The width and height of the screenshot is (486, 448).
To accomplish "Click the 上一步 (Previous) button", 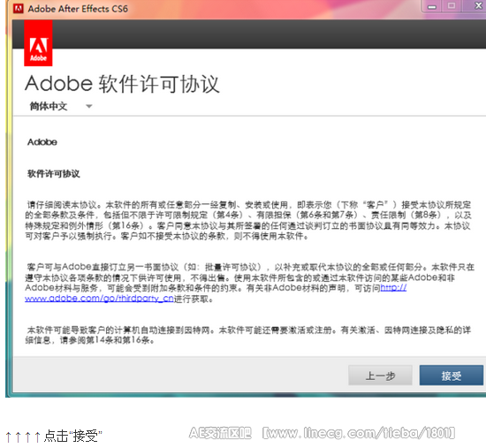I will coord(380,376).
